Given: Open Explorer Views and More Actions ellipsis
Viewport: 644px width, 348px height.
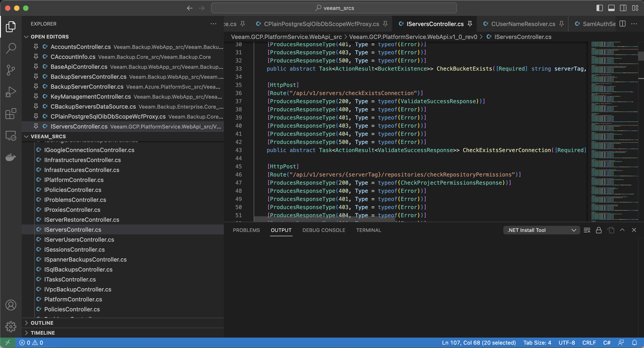Looking at the screenshot, I should coord(213,24).
